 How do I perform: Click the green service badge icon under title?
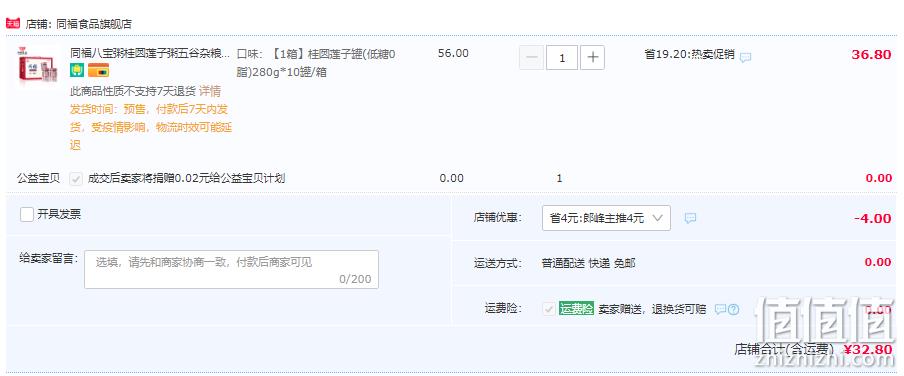coord(77,71)
